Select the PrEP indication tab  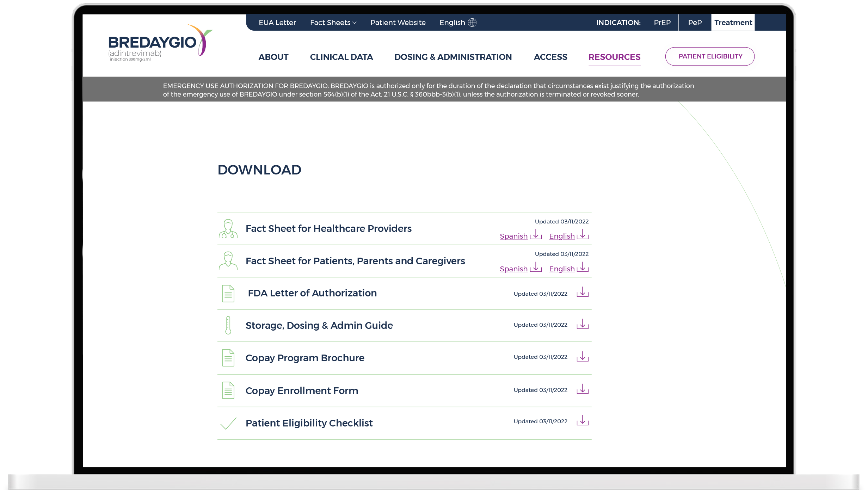click(x=662, y=23)
